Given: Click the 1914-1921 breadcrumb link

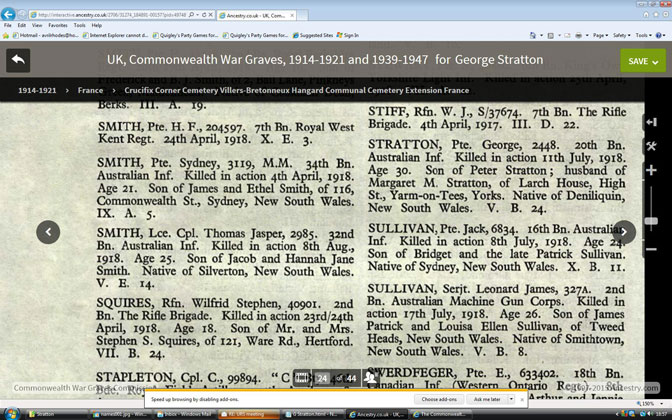Looking at the screenshot, I should 37,90.
